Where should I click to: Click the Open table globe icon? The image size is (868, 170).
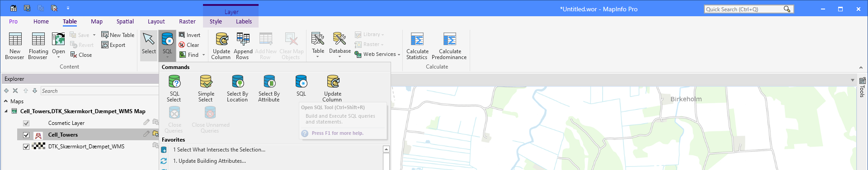tap(58, 39)
